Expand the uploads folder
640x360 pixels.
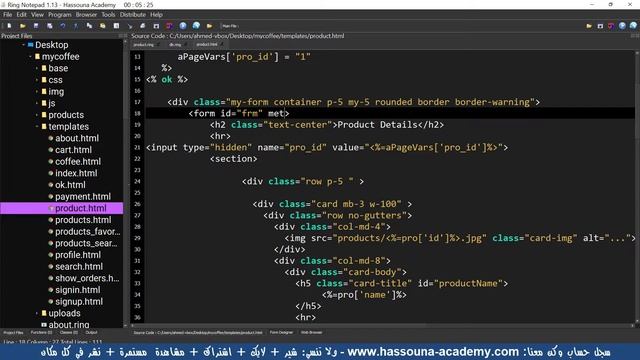click(x=37, y=313)
